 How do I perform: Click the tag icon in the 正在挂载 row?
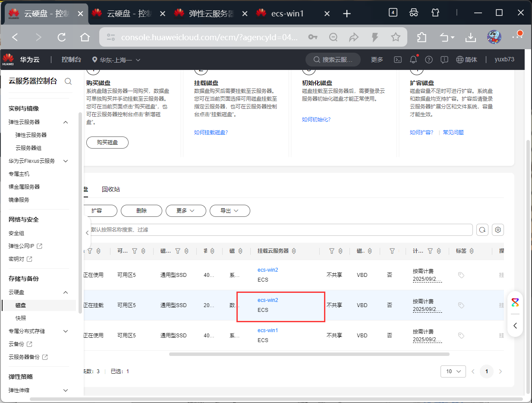tap(461, 305)
